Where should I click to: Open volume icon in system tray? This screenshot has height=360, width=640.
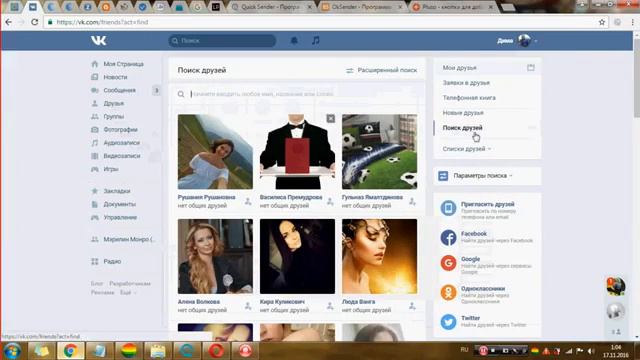591,351
